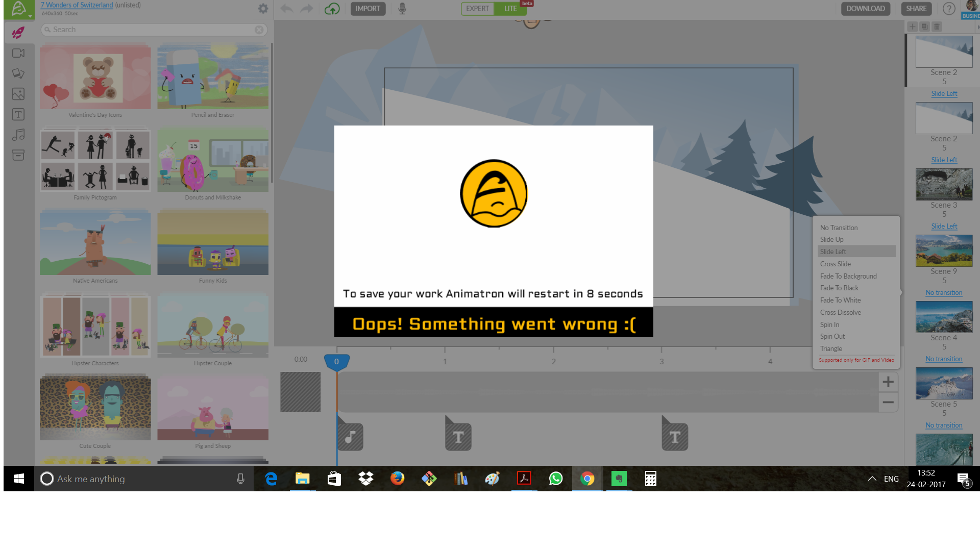Redo the action arrow
Viewport: 980px width, 551px height.
pos(307,9)
